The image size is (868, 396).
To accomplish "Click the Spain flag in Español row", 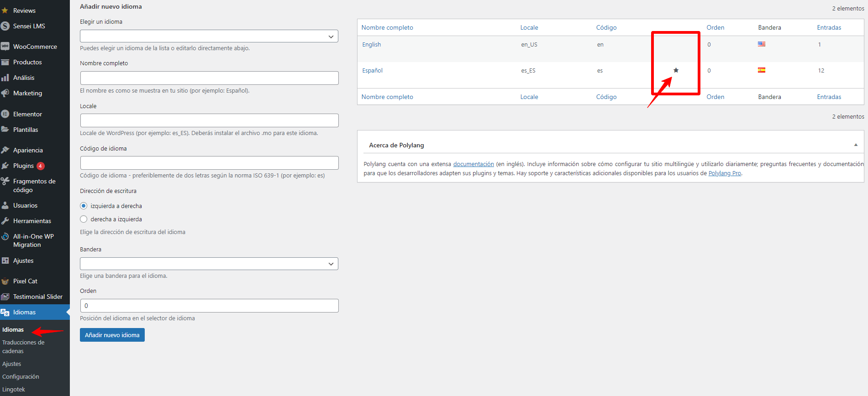I will click(x=762, y=70).
